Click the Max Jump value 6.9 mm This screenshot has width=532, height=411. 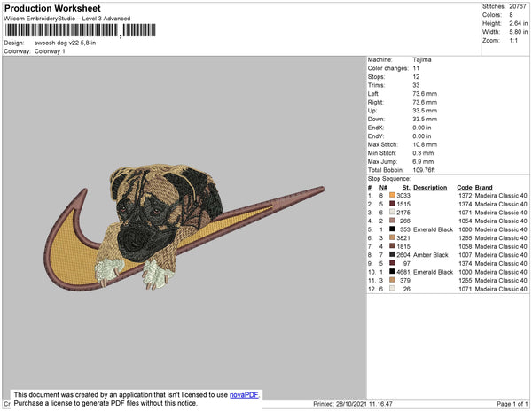coord(423,161)
